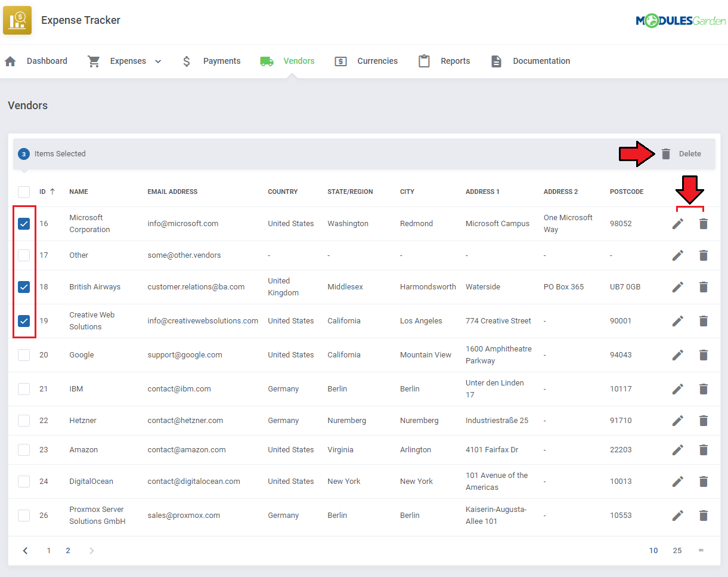
Task: Delete the Google vendor entry
Action: click(x=704, y=355)
